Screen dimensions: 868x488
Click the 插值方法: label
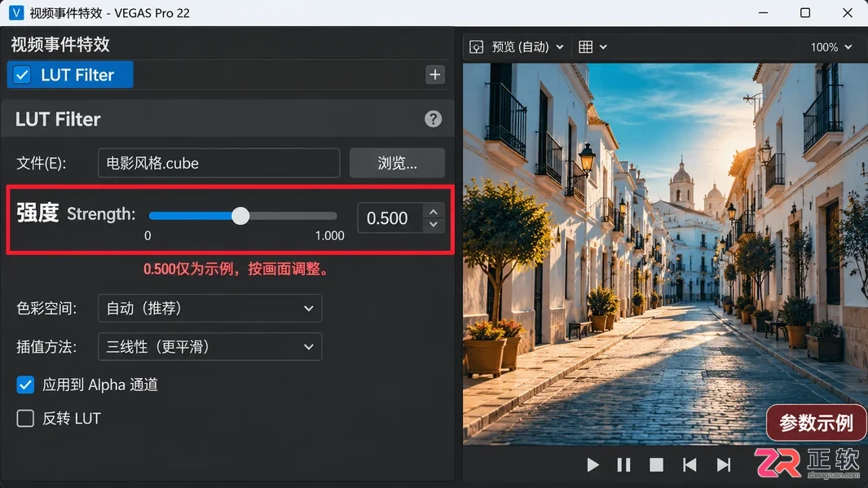pyautogui.click(x=46, y=347)
